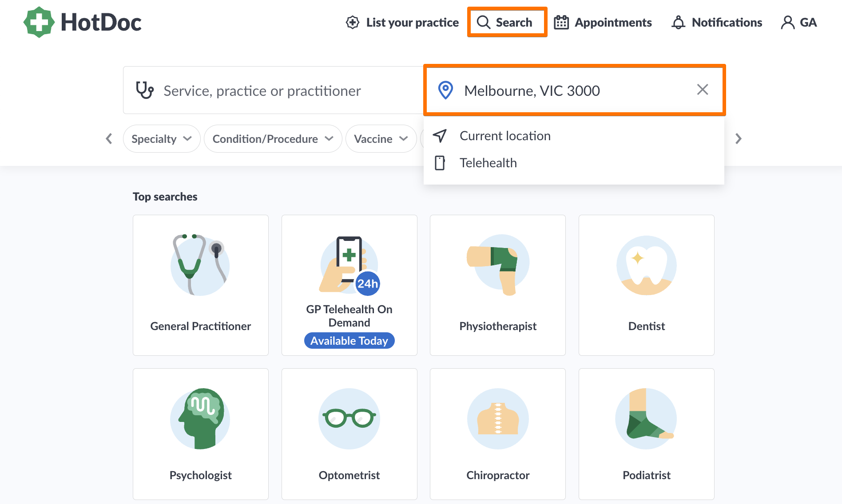This screenshot has height=504, width=842.
Task: Move filter chips right with the arrow
Action: (739, 139)
